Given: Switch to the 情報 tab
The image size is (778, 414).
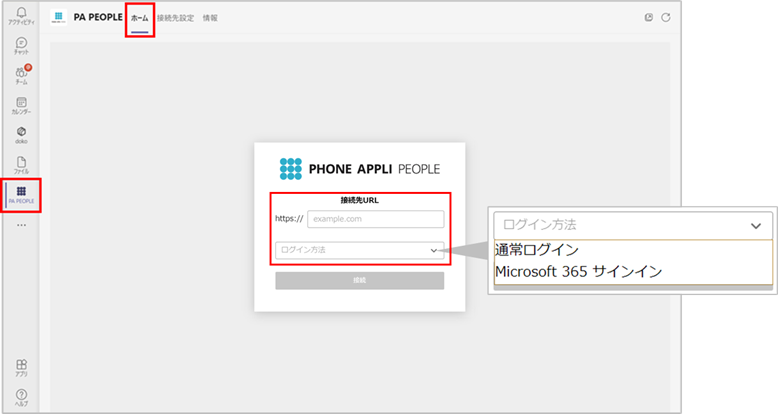Looking at the screenshot, I should point(210,18).
